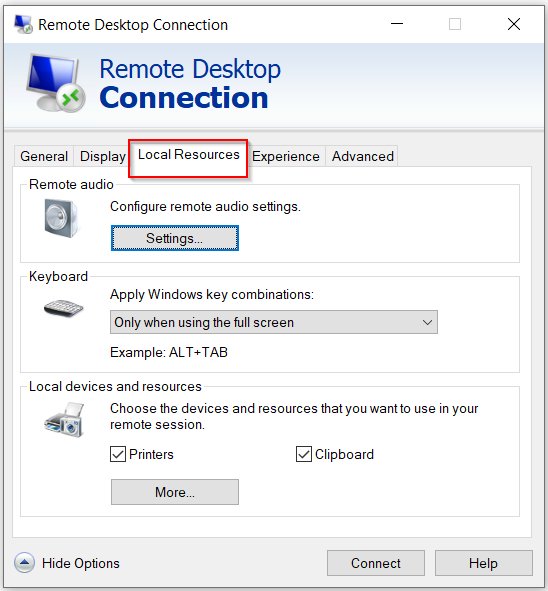Image resolution: width=548 pixels, height=591 pixels.
Task: Switch to the General tab
Action: 44,156
